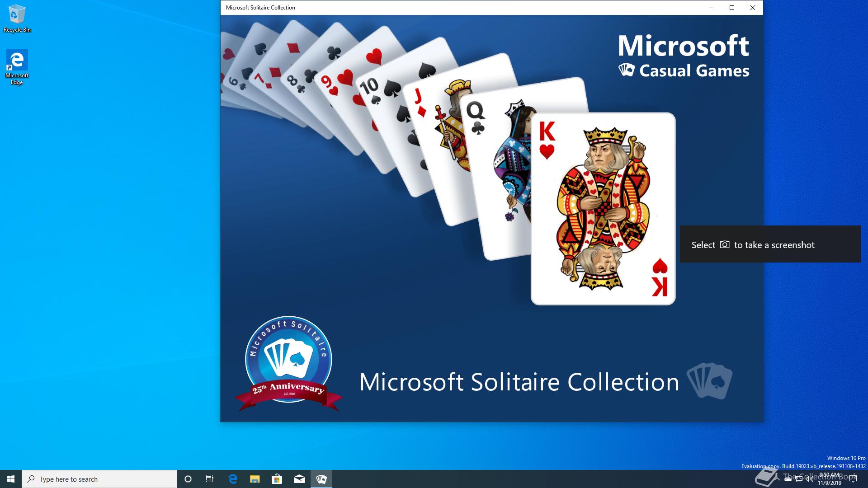
Task: Open the network status tray icon
Action: coord(799,479)
